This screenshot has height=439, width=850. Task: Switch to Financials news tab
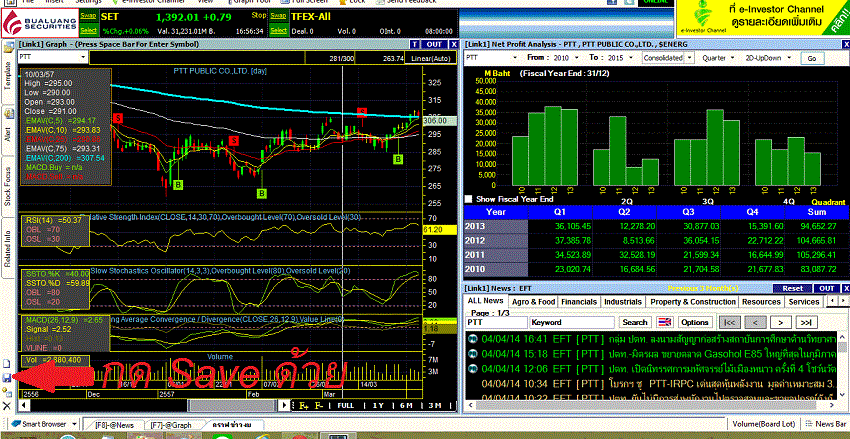pyautogui.click(x=579, y=301)
